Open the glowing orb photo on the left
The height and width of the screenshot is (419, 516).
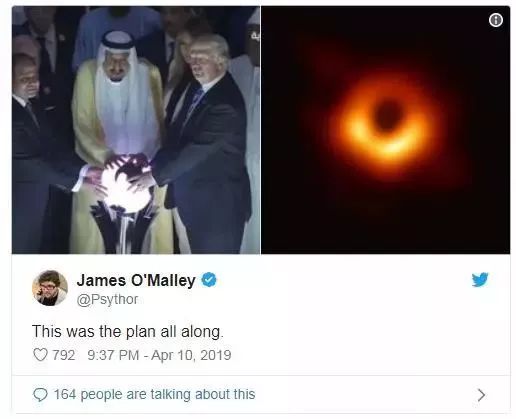pyautogui.click(x=136, y=130)
